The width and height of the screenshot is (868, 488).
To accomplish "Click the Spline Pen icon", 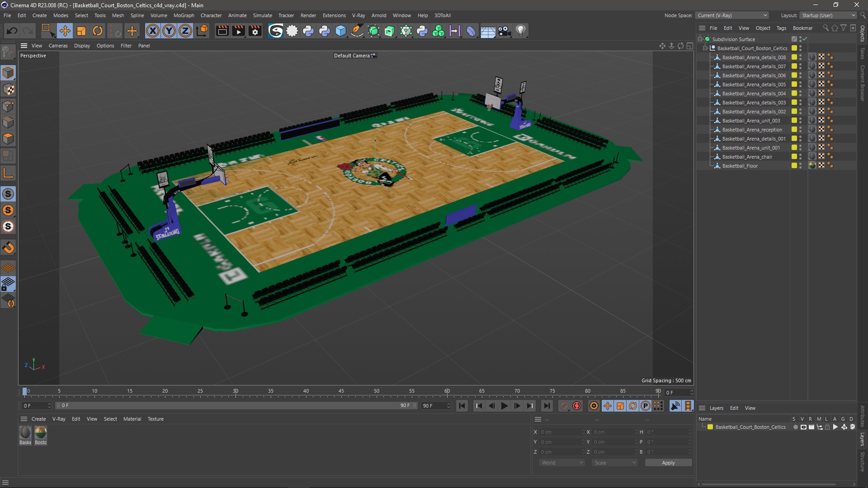I will pos(357,31).
